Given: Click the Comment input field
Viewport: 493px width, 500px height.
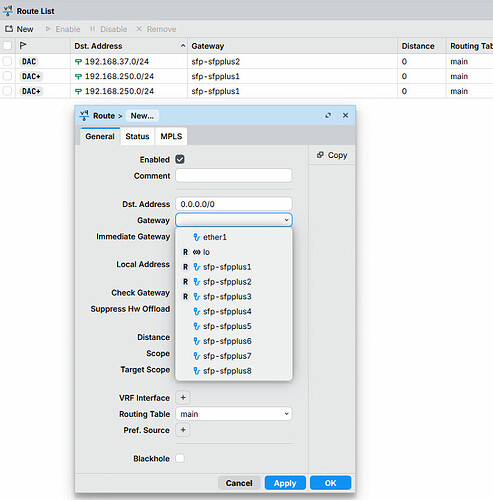Looking at the screenshot, I should pyautogui.click(x=234, y=175).
